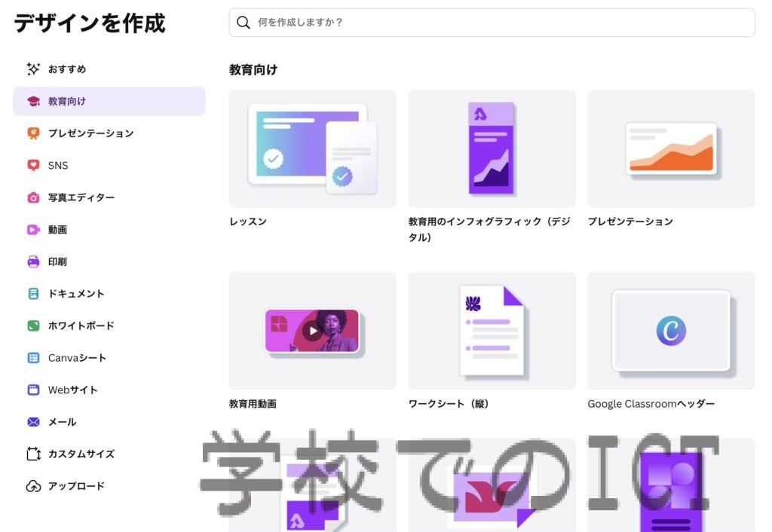
Task: Select the カスタムサイズ resize icon
Action: tap(33, 454)
